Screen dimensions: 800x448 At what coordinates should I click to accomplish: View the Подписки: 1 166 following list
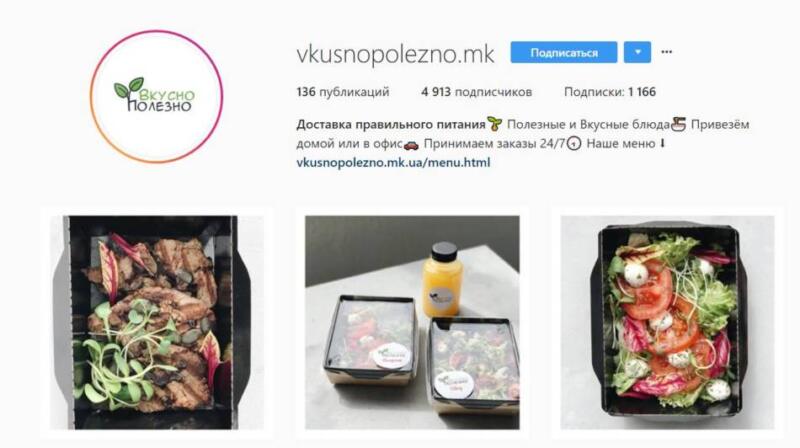(x=610, y=92)
